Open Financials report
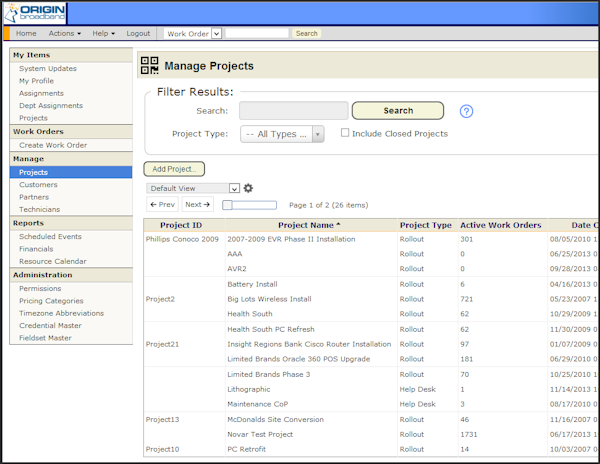This screenshot has height=464, width=600. tap(36, 249)
